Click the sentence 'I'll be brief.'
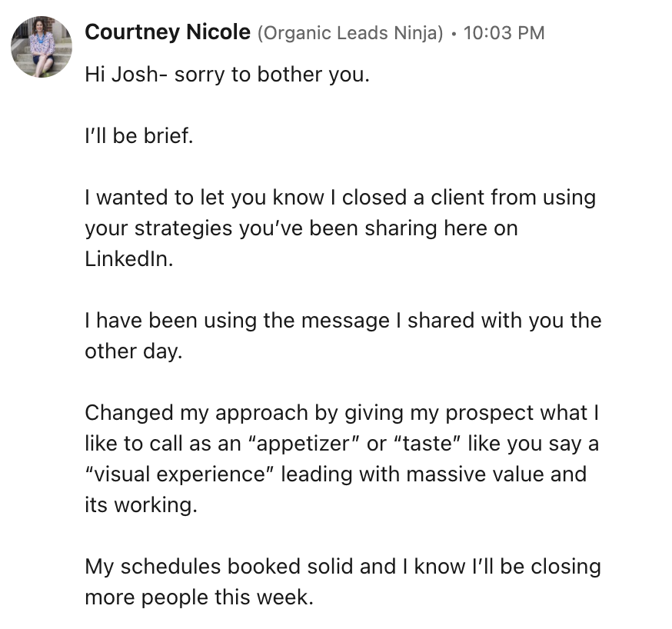The image size is (672, 629). (139, 136)
